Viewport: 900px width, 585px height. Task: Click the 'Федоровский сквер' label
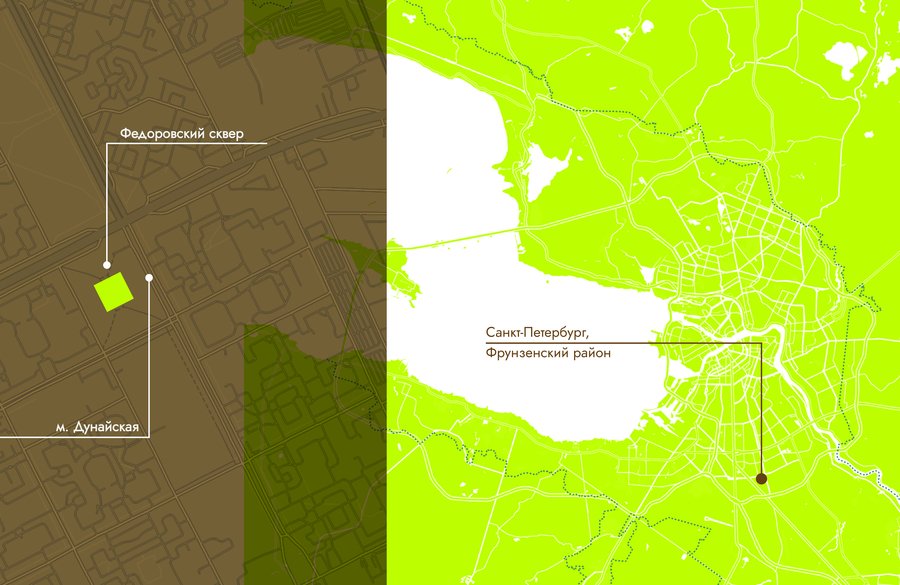tap(182, 134)
